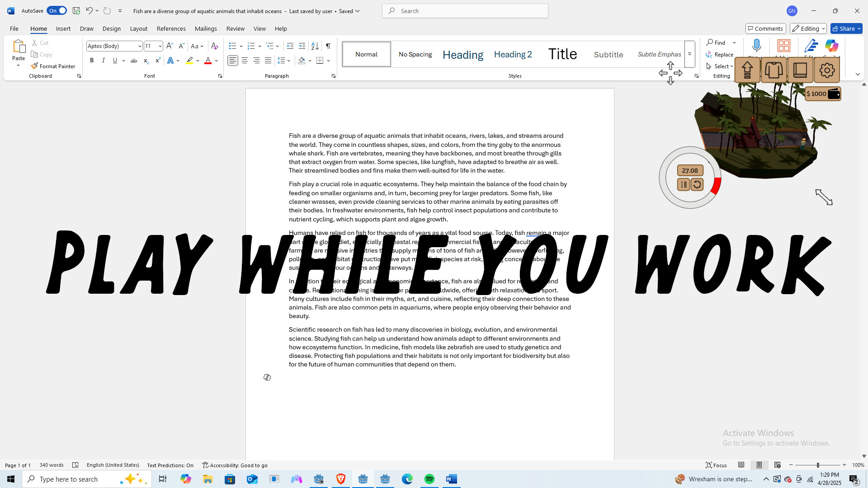Switch to the Layout tab
Image resolution: width=868 pixels, height=488 pixels.
[x=138, y=28]
